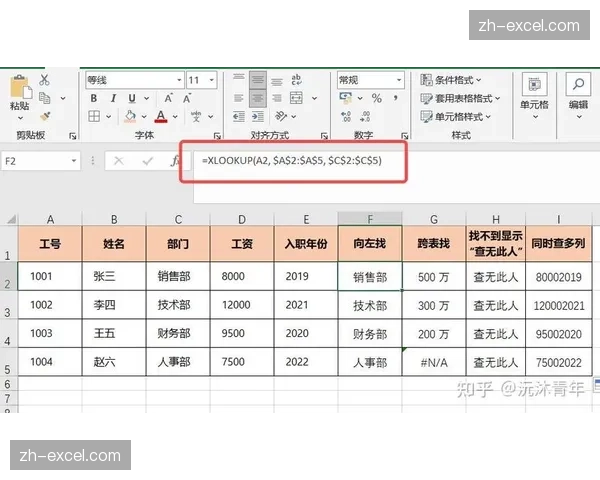Click cell I3 containing 120002021

(559, 305)
